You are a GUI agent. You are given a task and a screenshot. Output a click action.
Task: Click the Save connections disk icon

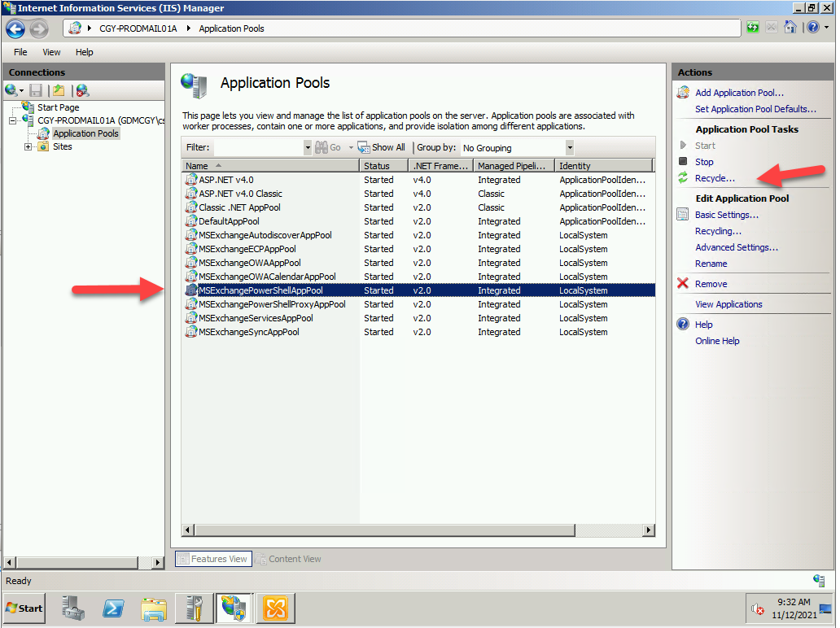pos(36,90)
